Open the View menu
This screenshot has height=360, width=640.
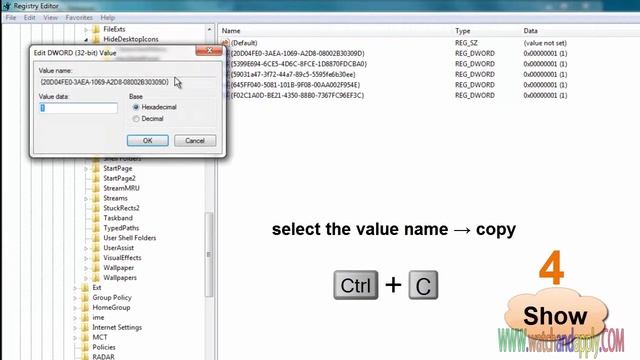click(x=50, y=18)
